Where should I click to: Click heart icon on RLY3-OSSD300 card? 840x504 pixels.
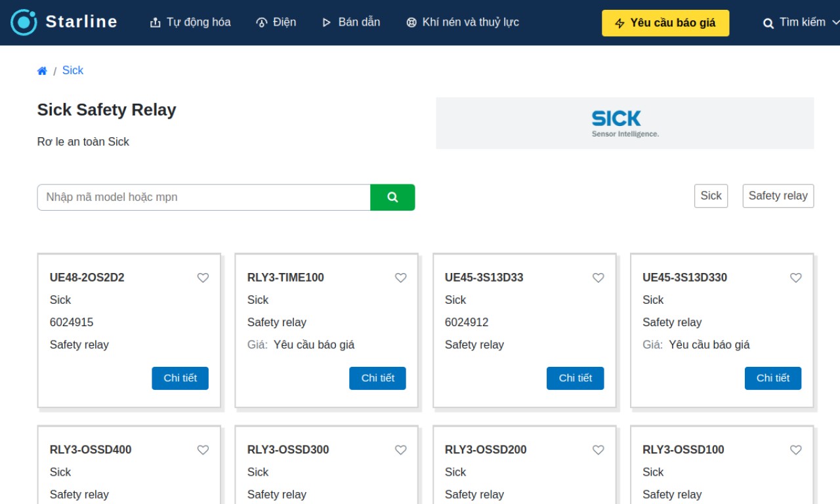pyautogui.click(x=400, y=450)
